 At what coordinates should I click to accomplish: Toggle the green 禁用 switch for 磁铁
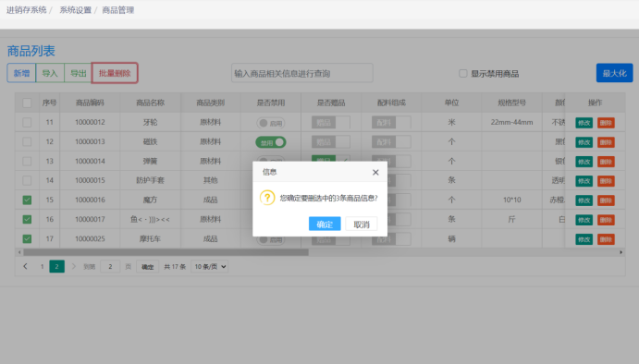(x=271, y=142)
